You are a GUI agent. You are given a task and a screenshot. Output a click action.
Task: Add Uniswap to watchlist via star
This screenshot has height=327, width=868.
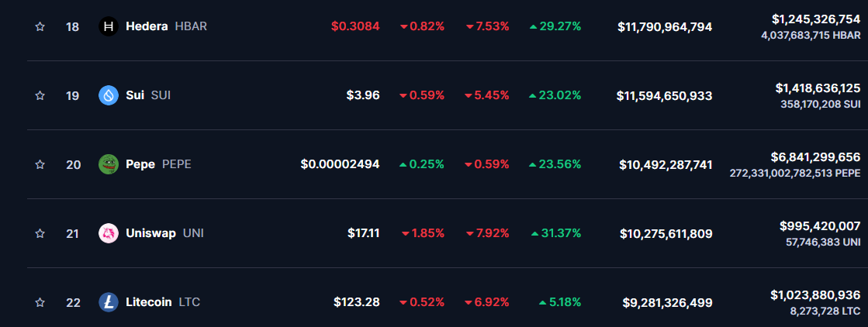pos(40,233)
